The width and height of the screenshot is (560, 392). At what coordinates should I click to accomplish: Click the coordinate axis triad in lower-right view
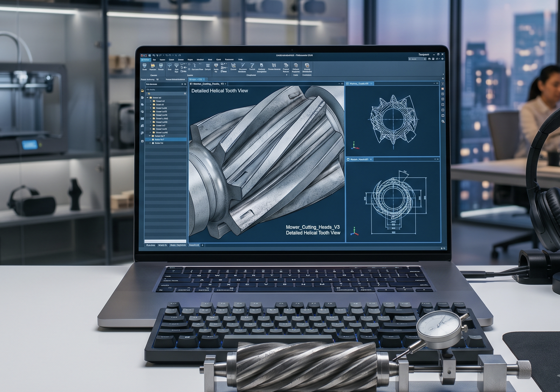355,231
